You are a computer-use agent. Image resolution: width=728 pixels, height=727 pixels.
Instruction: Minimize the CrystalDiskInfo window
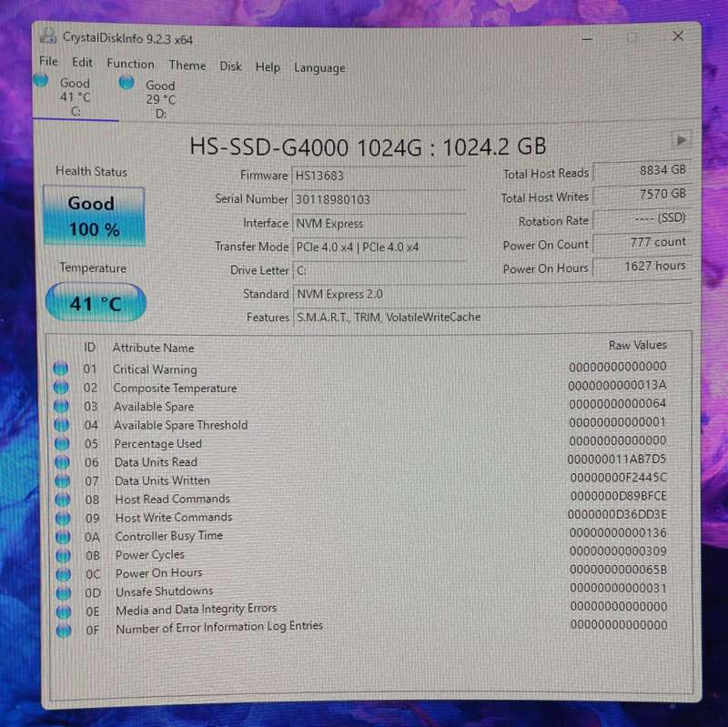[x=587, y=39]
